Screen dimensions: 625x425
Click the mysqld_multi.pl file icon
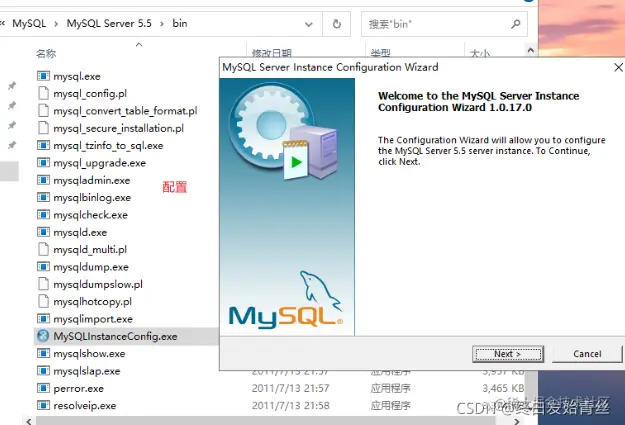point(43,249)
